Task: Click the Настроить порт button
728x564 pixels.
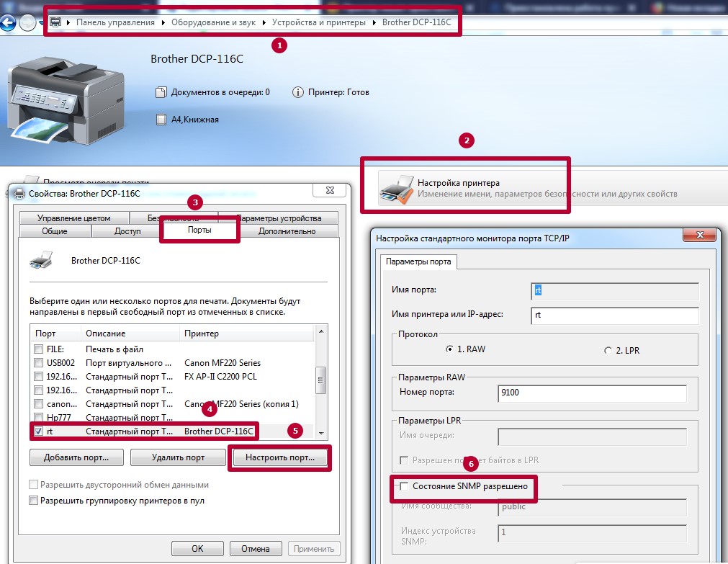Action: (x=279, y=457)
